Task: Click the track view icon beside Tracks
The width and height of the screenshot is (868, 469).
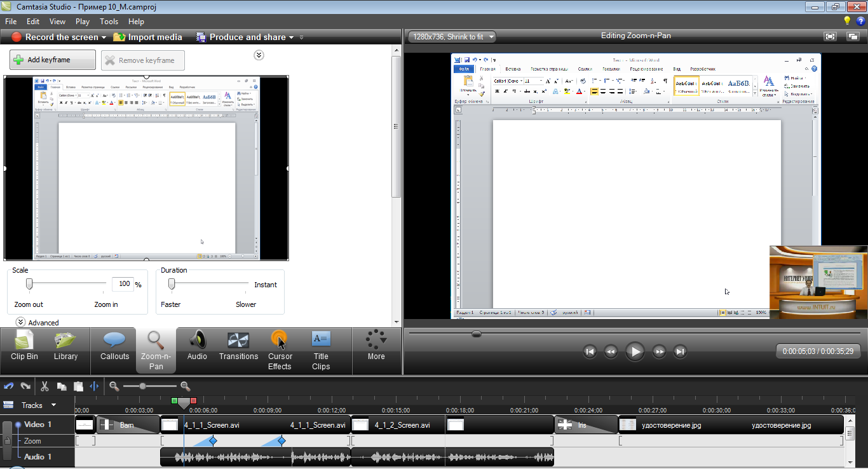Action: point(9,405)
